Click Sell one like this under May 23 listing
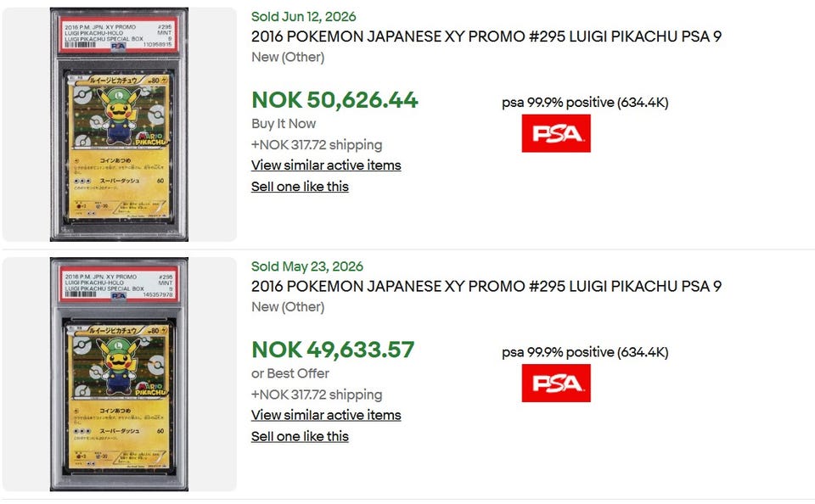 (x=300, y=436)
